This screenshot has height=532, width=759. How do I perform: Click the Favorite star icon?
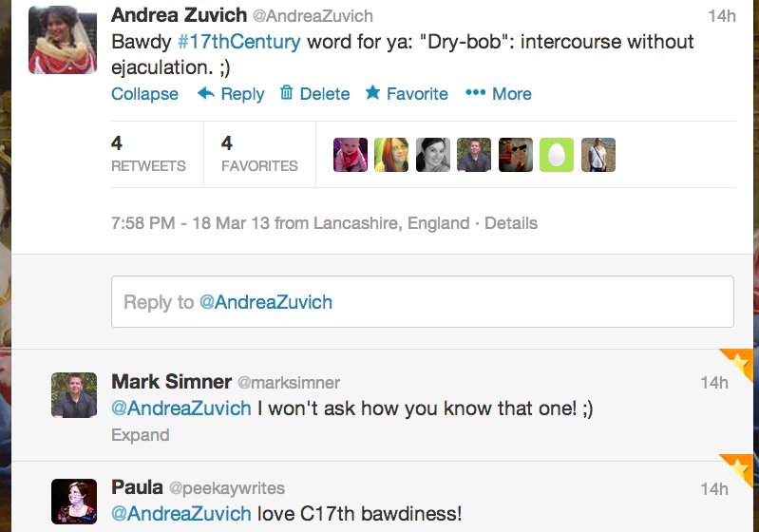[x=373, y=93]
